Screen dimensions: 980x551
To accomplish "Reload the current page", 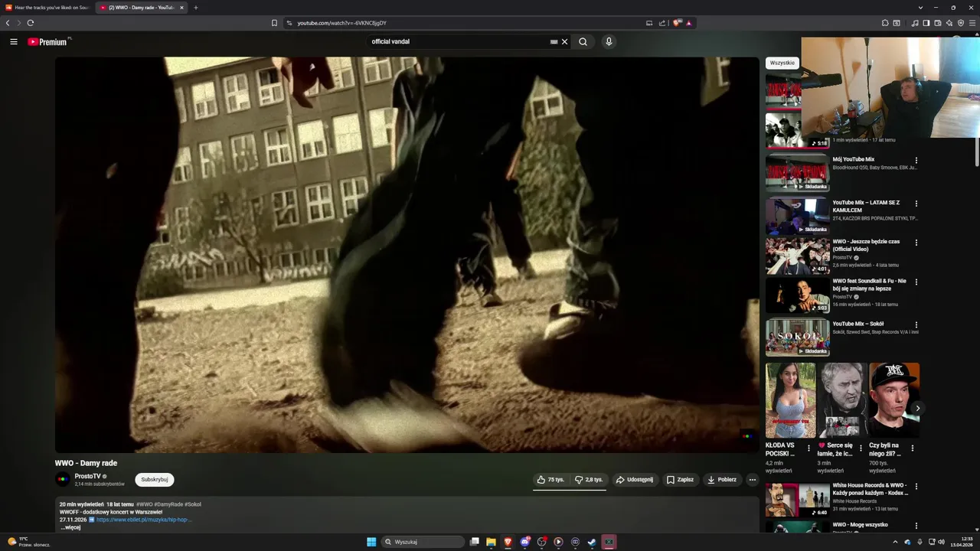I will [x=31, y=23].
